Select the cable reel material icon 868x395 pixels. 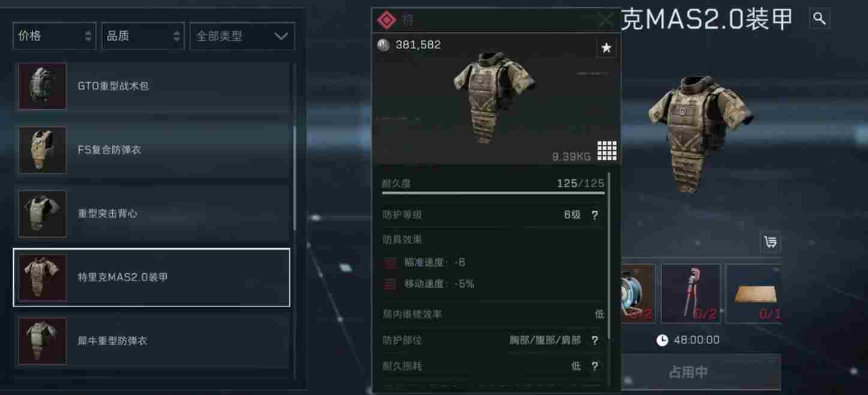638,293
